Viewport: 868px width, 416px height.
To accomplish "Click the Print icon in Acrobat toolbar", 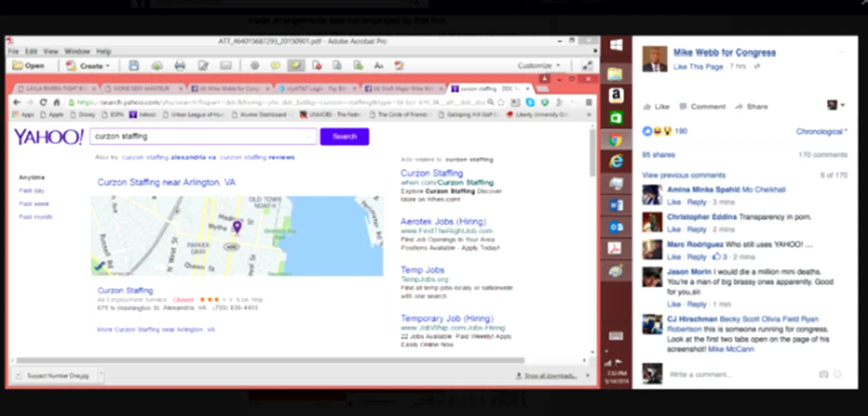I will click(x=180, y=65).
